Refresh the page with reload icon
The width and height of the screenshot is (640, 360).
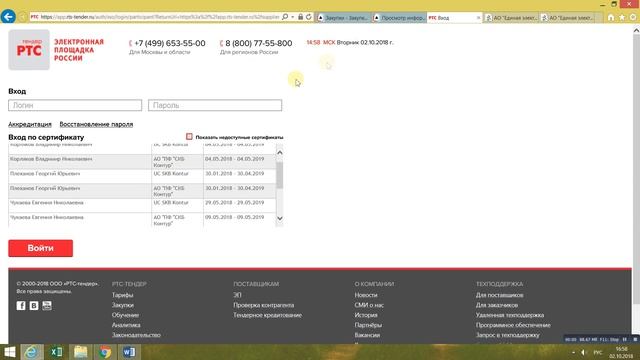pos(309,17)
